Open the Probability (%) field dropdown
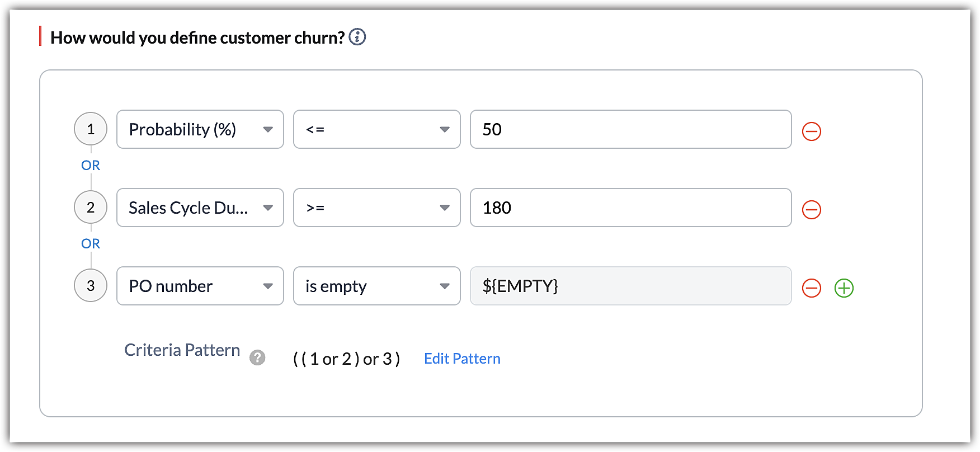Viewport: 980px width, 452px height. tap(200, 129)
